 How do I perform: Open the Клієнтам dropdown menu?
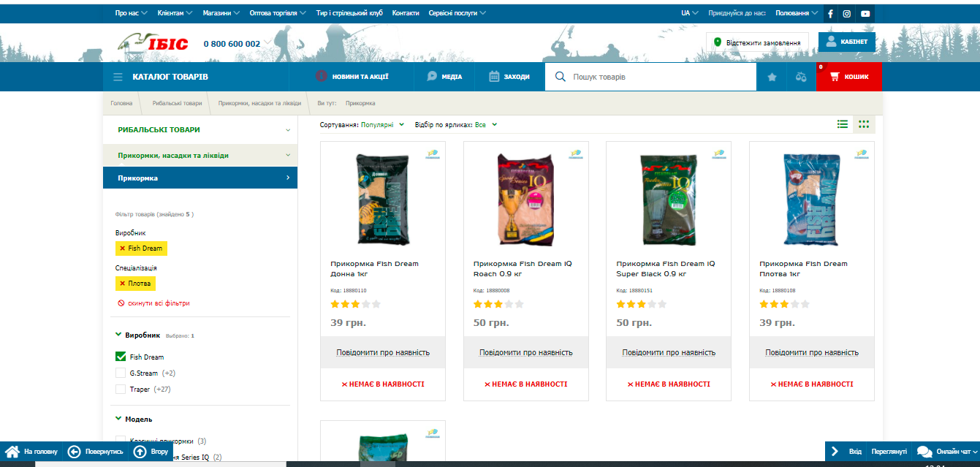175,13
